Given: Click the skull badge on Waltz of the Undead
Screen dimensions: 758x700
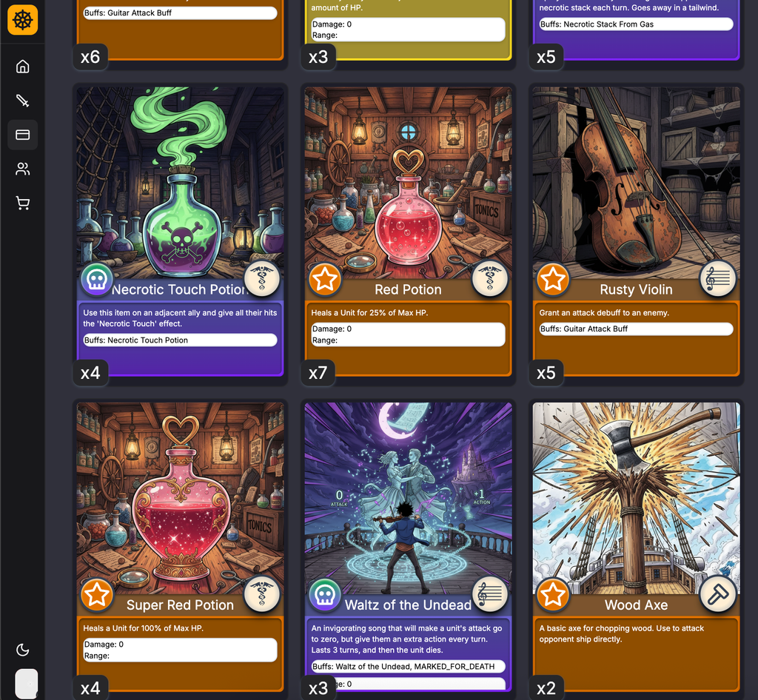Looking at the screenshot, I should 325,595.
